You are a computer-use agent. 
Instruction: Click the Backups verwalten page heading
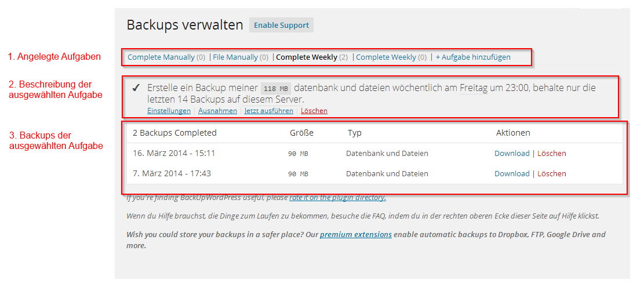click(185, 25)
